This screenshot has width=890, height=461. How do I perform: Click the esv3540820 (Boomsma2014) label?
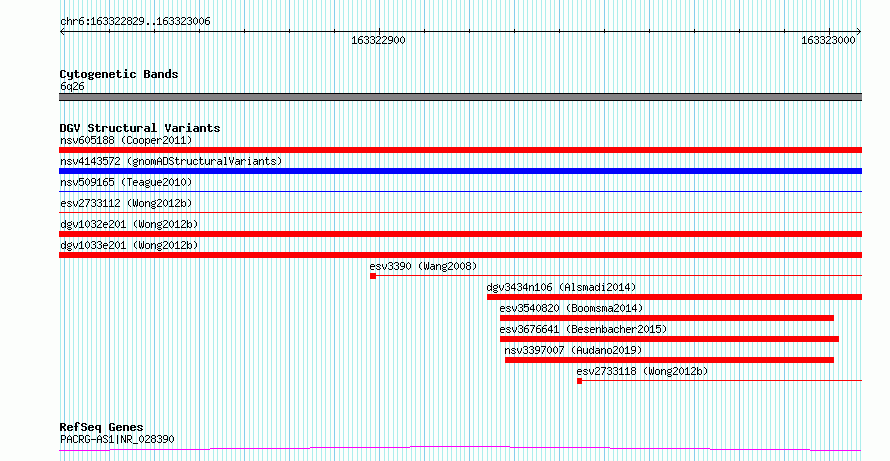571,308
